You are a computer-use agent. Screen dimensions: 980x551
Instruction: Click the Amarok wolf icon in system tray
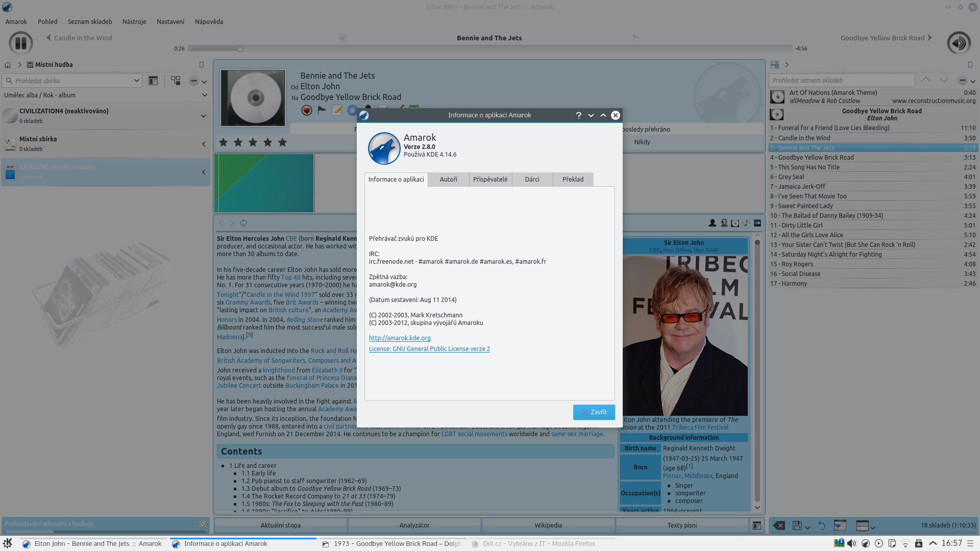pos(865,543)
